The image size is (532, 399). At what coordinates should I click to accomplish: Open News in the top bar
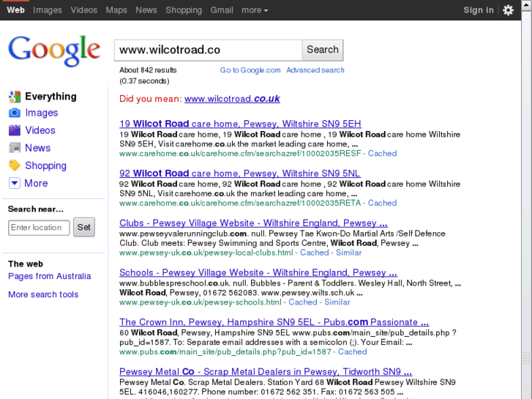point(146,10)
